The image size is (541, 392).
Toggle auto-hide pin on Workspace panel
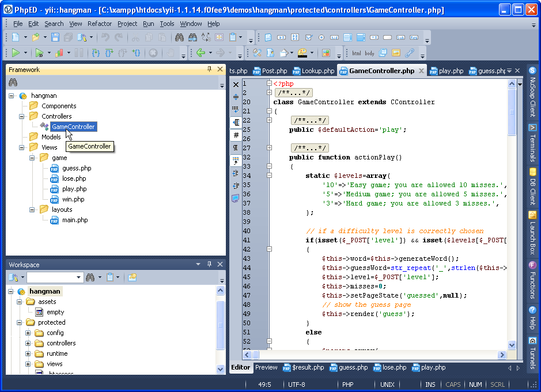point(209,264)
